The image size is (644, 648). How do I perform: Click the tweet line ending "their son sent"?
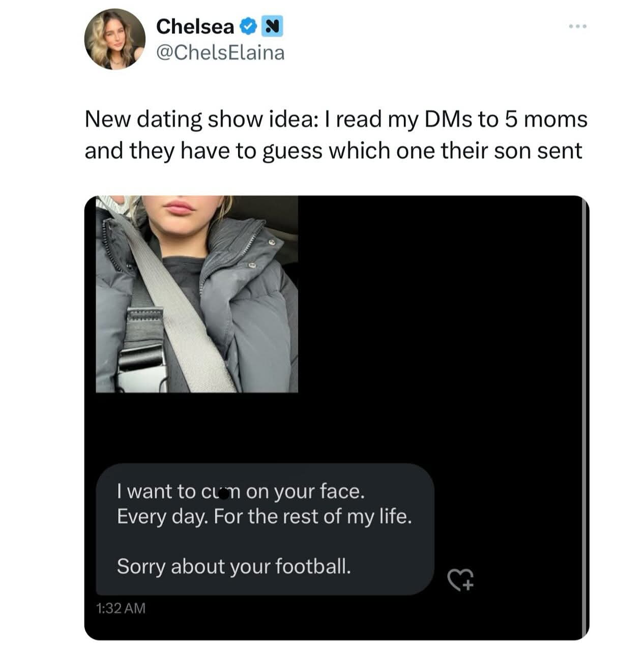point(333,151)
